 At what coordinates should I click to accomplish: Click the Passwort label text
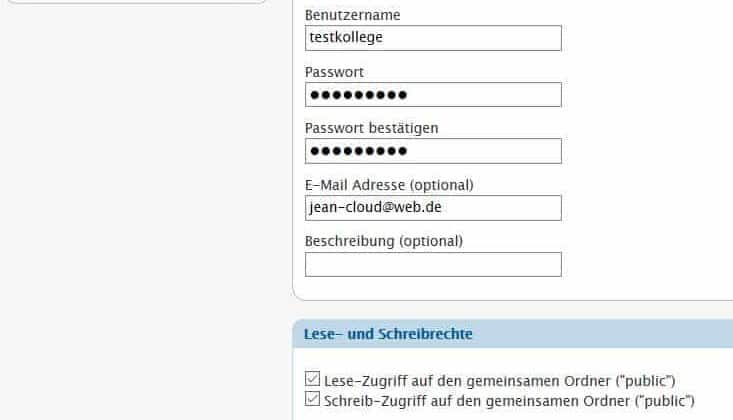[x=334, y=72]
